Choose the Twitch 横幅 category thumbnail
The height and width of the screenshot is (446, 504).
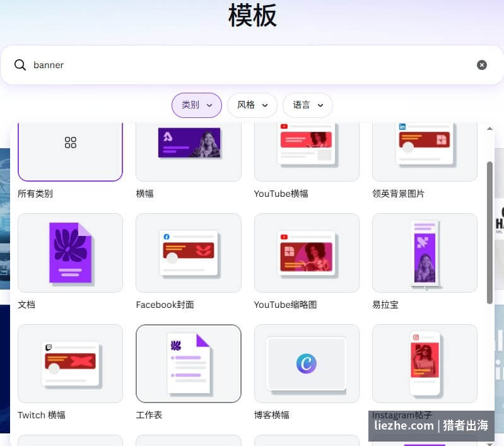click(71, 364)
